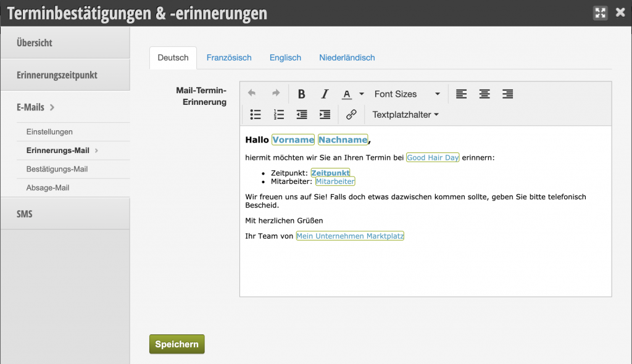Enter fullscreen mode with the expand icon
This screenshot has height=364, width=632.
[600, 12]
